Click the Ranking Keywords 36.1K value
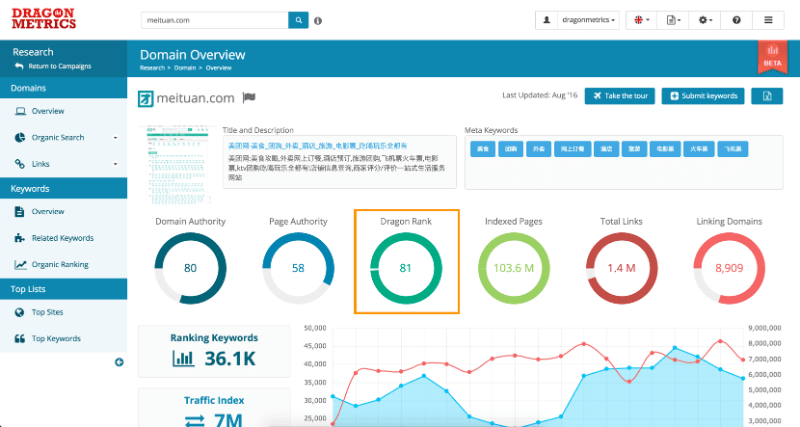Image resolution: width=800 pixels, height=427 pixels. [230, 359]
